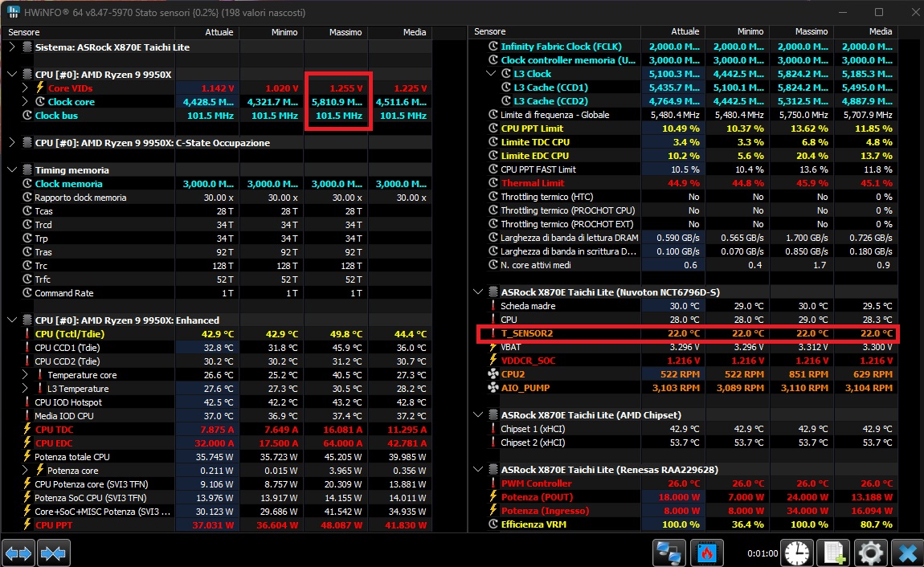Click lightning icon beside CPU PPT
924x567 pixels.
27,524
